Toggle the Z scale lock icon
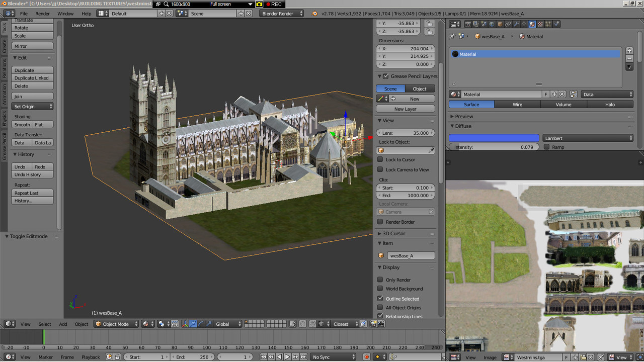Image resolution: width=644 pixels, height=362 pixels. [x=429, y=32]
